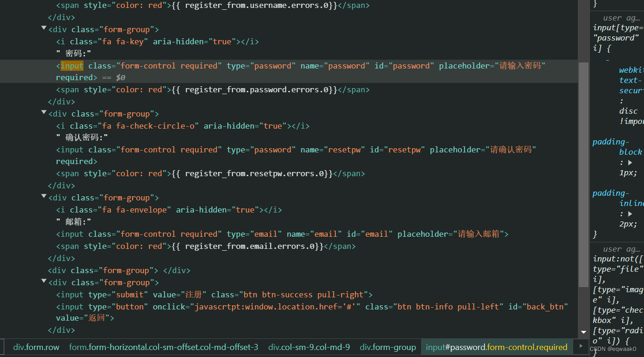Click the input[type="password" i] selector in Styles
The height and width of the screenshot is (357, 644).
click(x=618, y=38)
